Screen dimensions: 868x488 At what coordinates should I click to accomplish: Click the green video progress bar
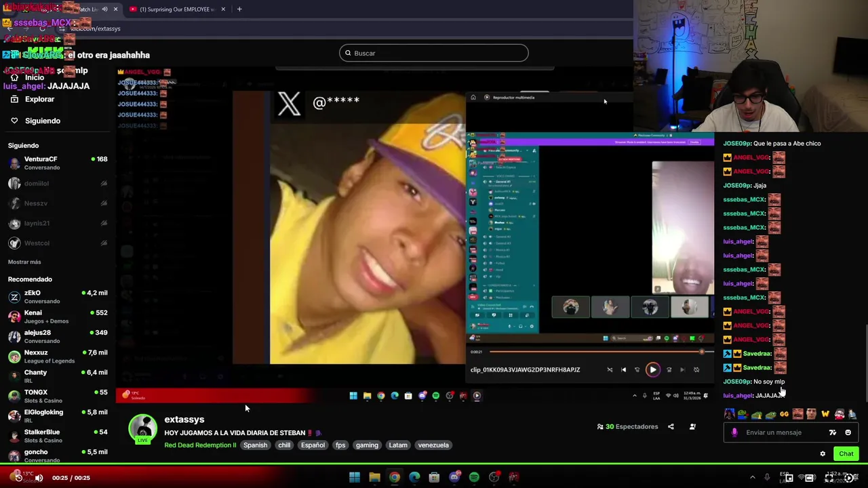[434, 464]
